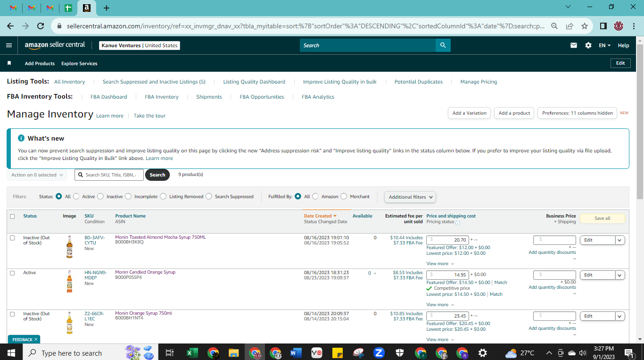644x360 pixels.
Task: Click the Add a product button
Action: click(514, 113)
